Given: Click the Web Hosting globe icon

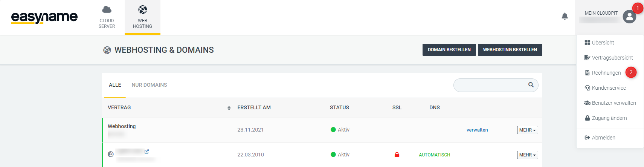Looking at the screenshot, I should click(143, 9).
